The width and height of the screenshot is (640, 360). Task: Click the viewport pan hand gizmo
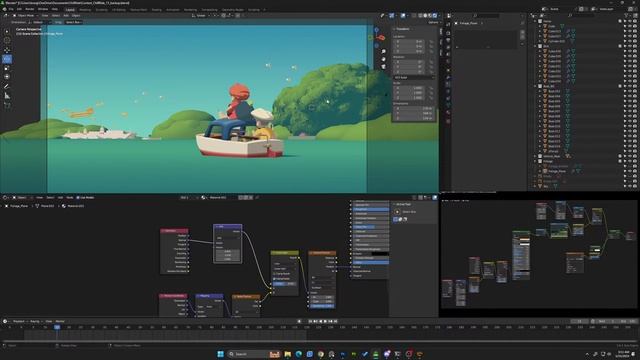click(x=383, y=59)
